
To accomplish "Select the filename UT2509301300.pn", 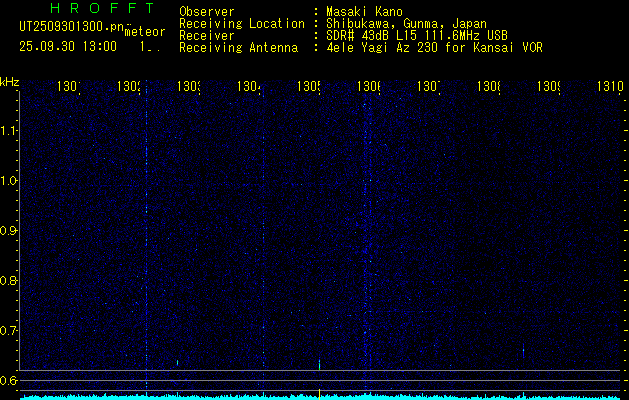I will 71,26.
